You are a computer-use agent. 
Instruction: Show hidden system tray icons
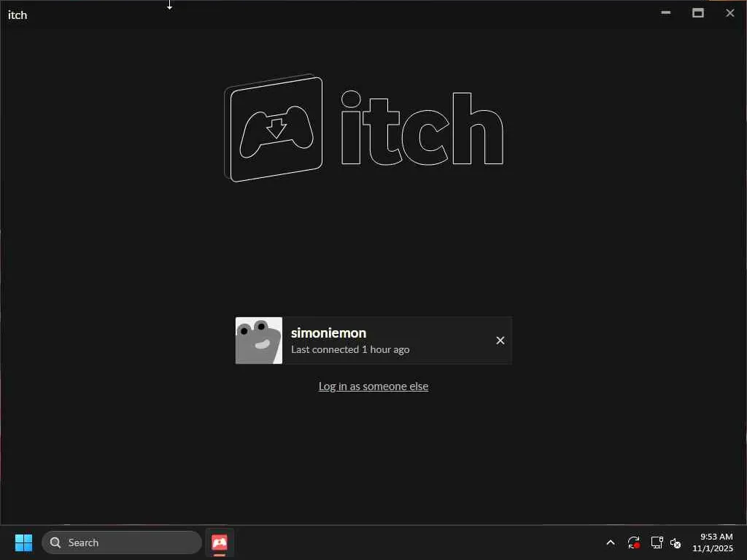[x=611, y=542]
